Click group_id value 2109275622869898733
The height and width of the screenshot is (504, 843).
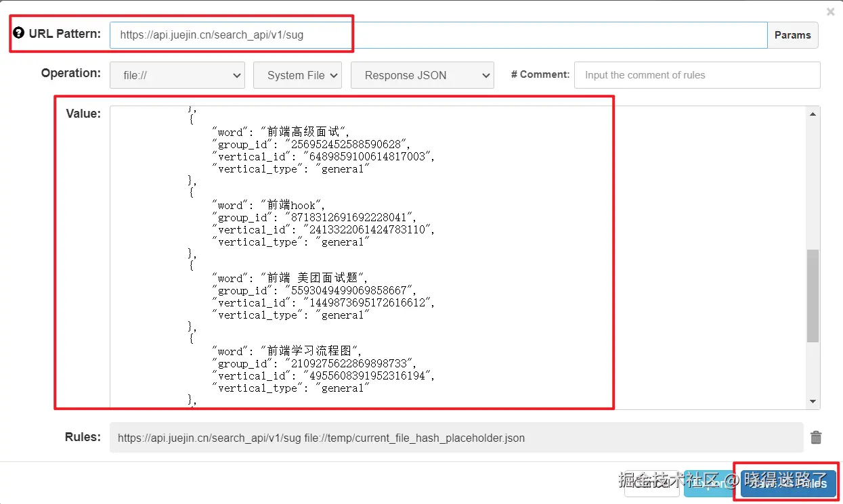coord(353,363)
